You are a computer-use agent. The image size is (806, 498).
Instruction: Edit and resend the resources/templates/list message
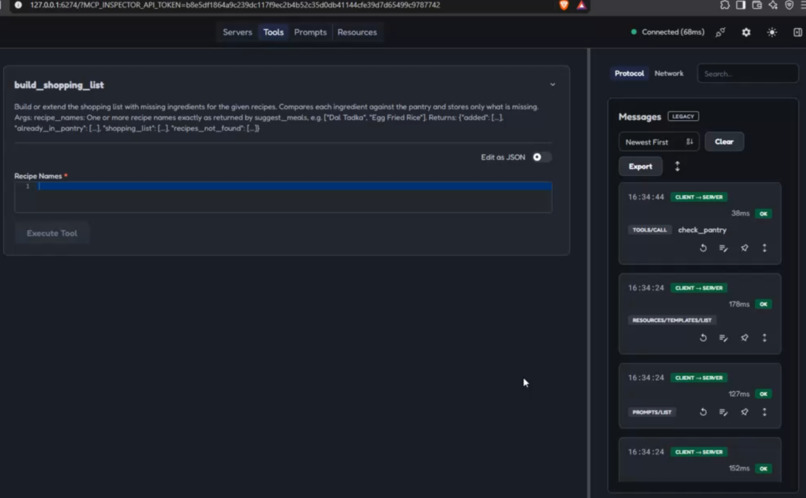(x=723, y=338)
